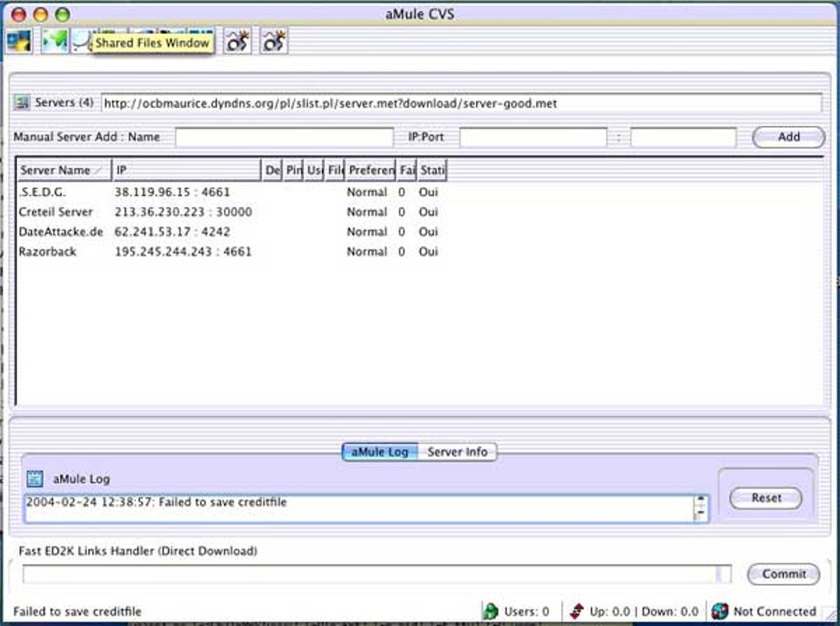The image size is (840, 626).
Task: Click Normal preference in the Razorback row
Action: coord(367,251)
